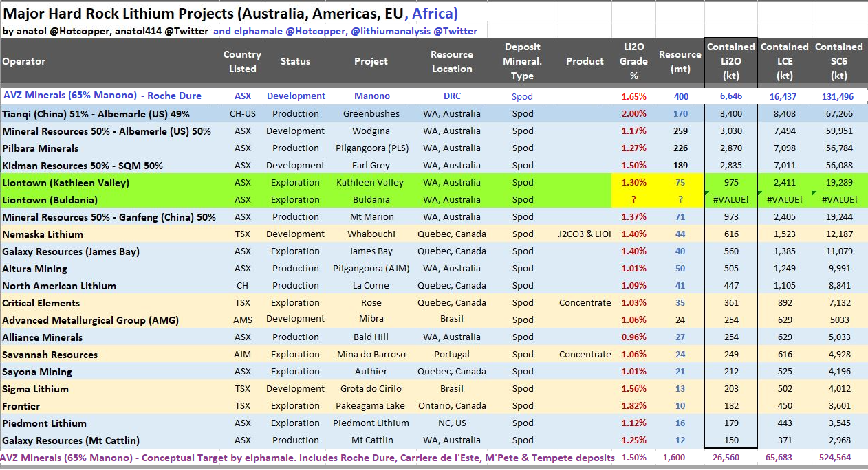Click the 'Bald Hill' project cell

(371, 337)
